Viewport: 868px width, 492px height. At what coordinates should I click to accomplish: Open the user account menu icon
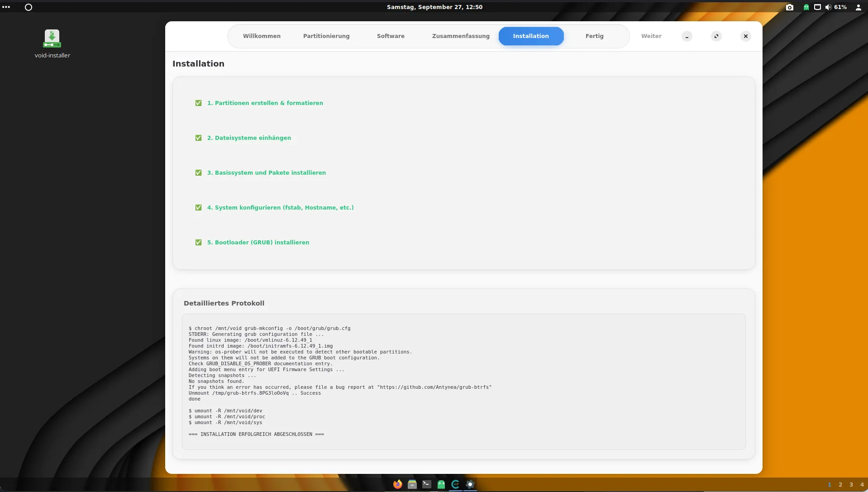coord(858,7)
